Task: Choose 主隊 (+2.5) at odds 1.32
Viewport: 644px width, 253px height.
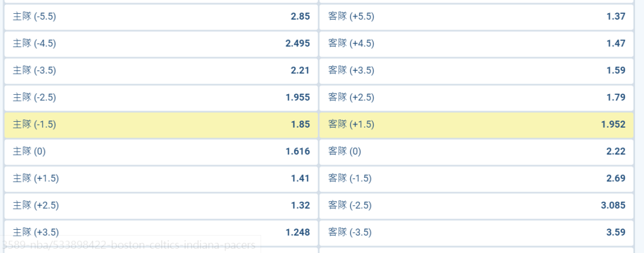Action: (161, 205)
